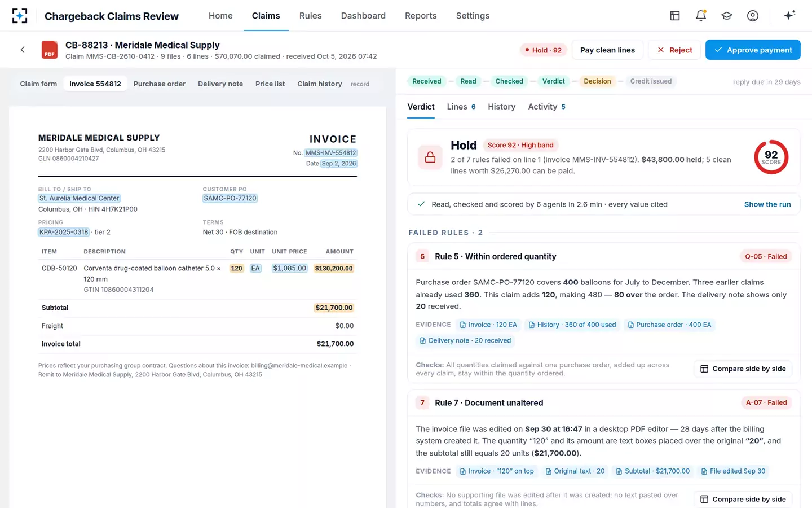Screen dimensions: 812x508
Task: Open evidence chip Invoice · 120 EA
Action: [x=488, y=325]
